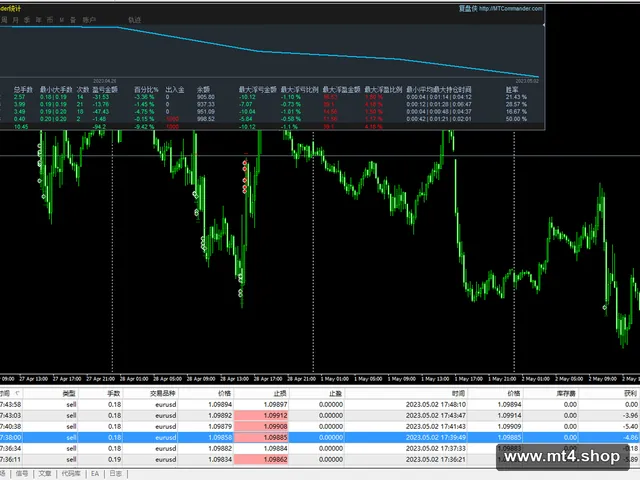Click the 盈亏金额 header in statistics
640x480 pixels.
click(x=105, y=89)
